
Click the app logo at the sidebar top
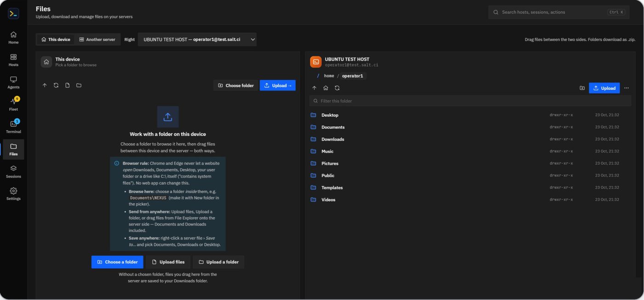pos(13,13)
